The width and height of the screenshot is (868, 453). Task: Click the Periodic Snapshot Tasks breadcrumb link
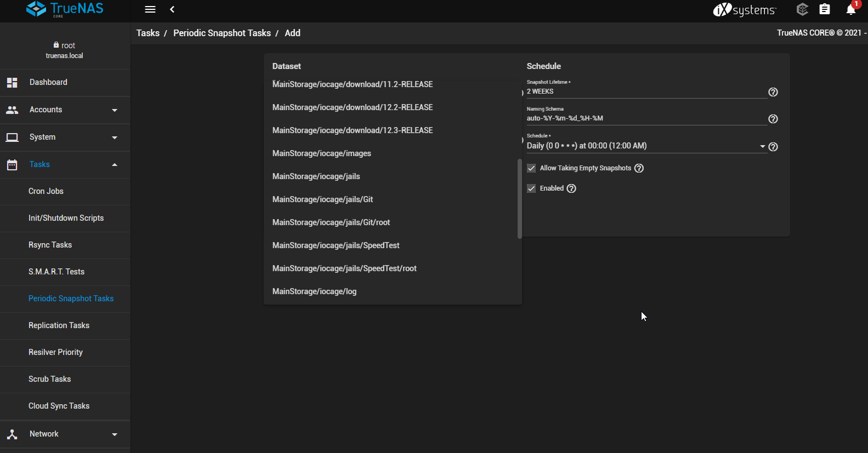click(222, 33)
